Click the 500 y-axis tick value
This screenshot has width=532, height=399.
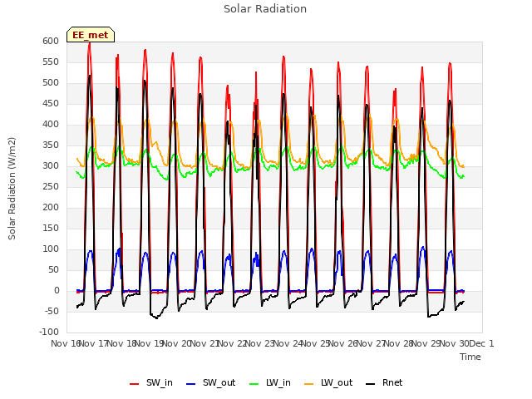51,83
